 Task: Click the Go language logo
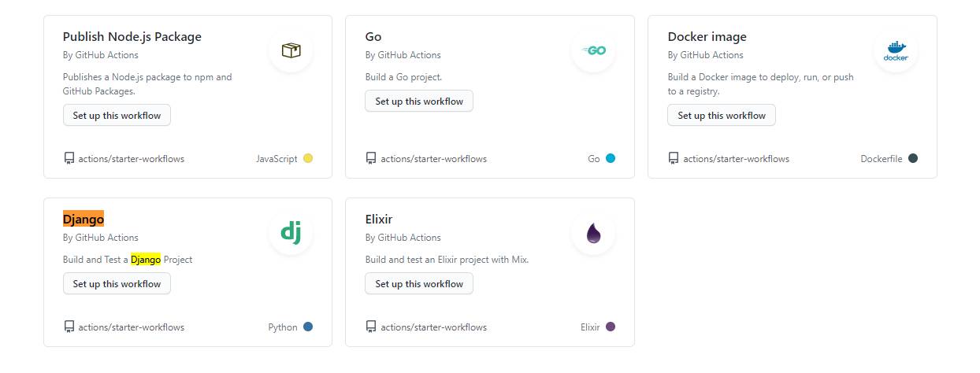[593, 50]
